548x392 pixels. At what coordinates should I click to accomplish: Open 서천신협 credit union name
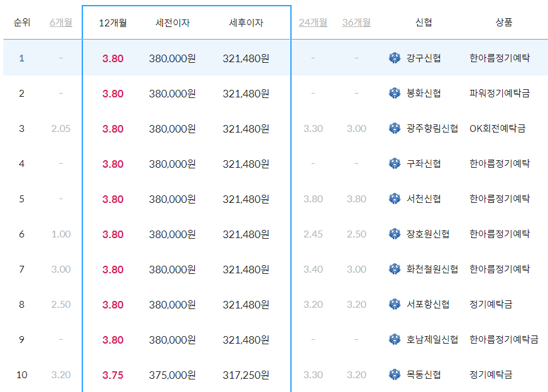pos(423,199)
